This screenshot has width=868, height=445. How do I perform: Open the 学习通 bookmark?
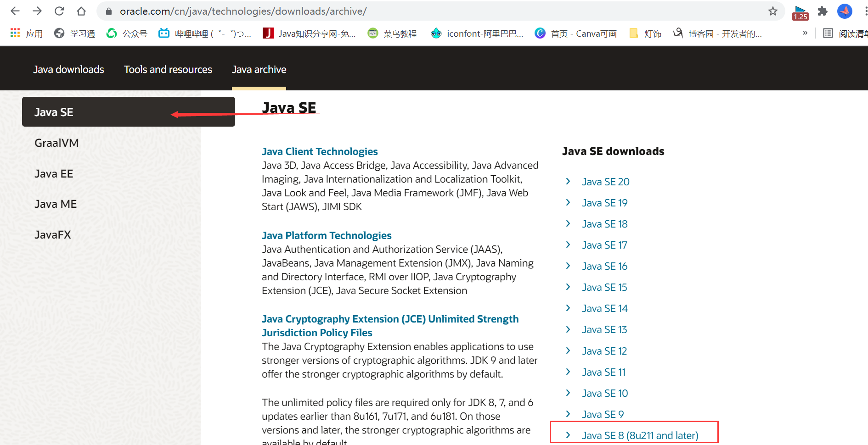click(x=74, y=33)
